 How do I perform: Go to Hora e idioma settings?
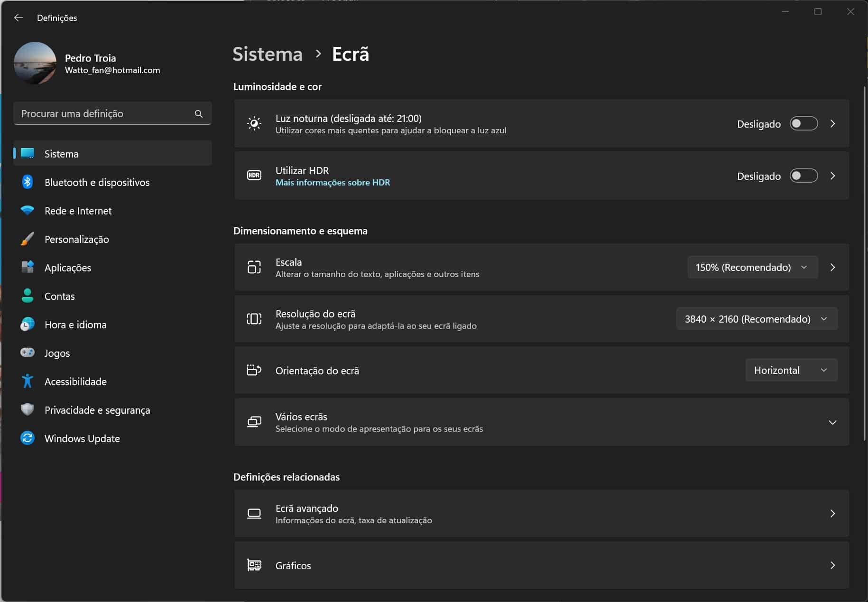click(x=75, y=324)
